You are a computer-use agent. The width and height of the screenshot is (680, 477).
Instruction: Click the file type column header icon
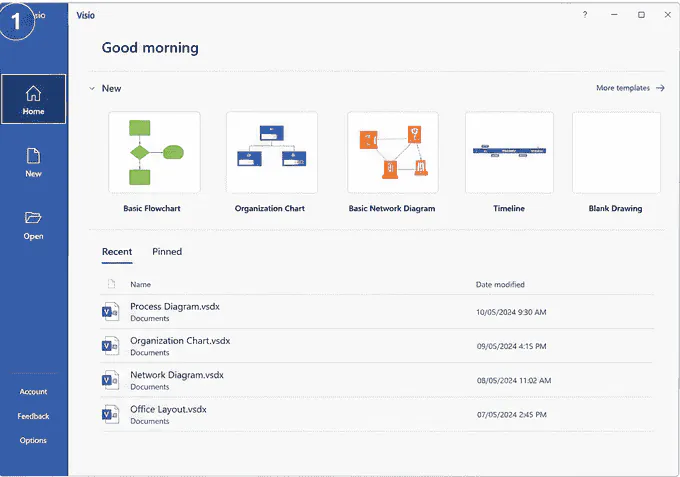click(x=111, y=284)
